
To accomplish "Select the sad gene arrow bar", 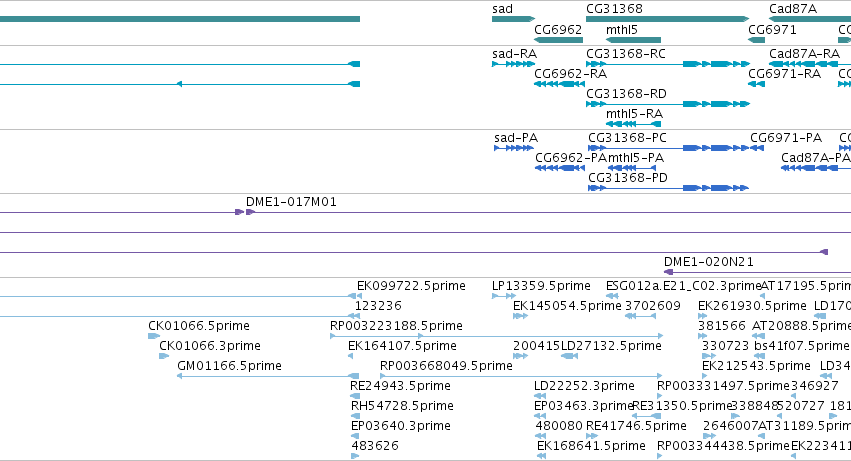I will (513, 19).
